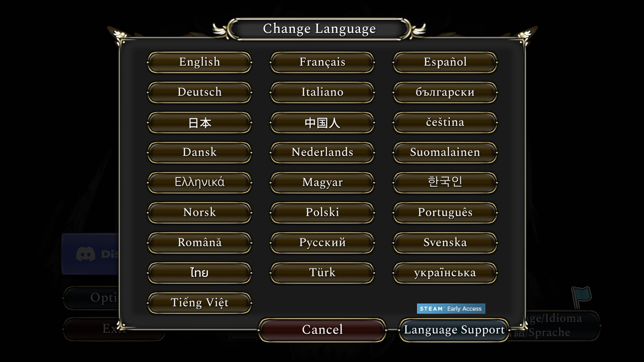The image size is (644, 362).
Task: Choose Русский as the language
Action: coord(322,242)
